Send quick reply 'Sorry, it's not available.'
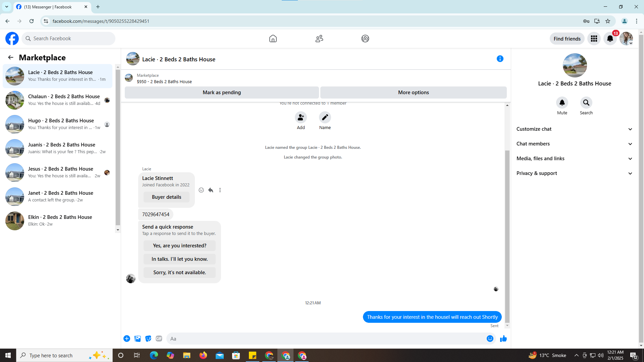The height and width of the screenshot is (362, 644). (179, 273)
